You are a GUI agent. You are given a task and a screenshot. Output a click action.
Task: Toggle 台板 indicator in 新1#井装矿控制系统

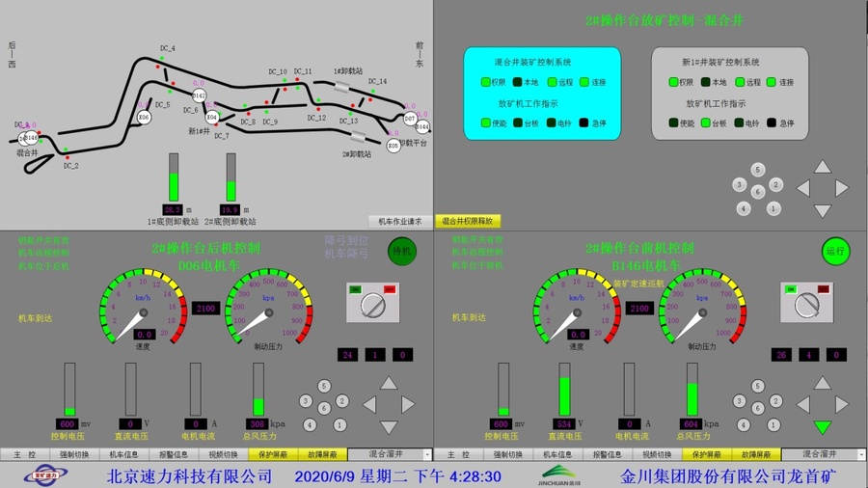(706, 122)
